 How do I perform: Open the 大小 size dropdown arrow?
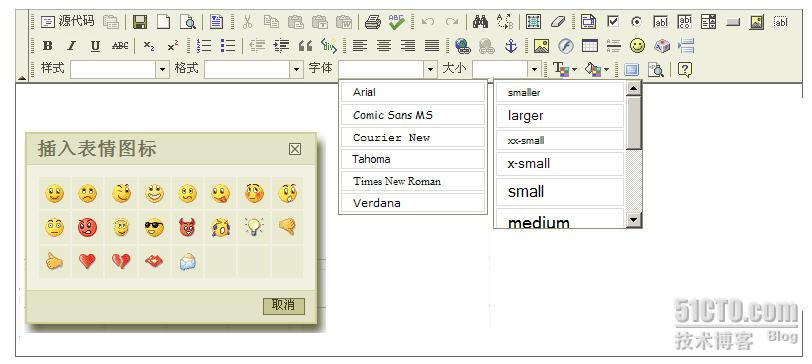pos(534,69)
